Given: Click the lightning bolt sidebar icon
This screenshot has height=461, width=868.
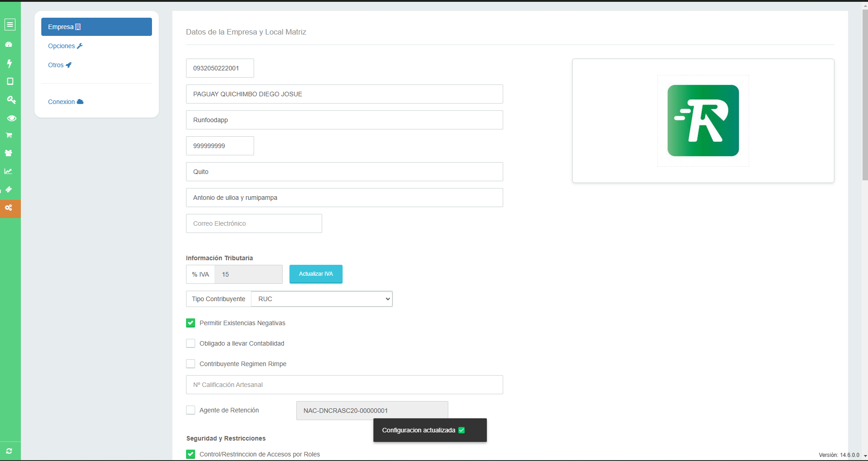Looking at the screenshot, I should pyautogui.click(x=9, y=64).
